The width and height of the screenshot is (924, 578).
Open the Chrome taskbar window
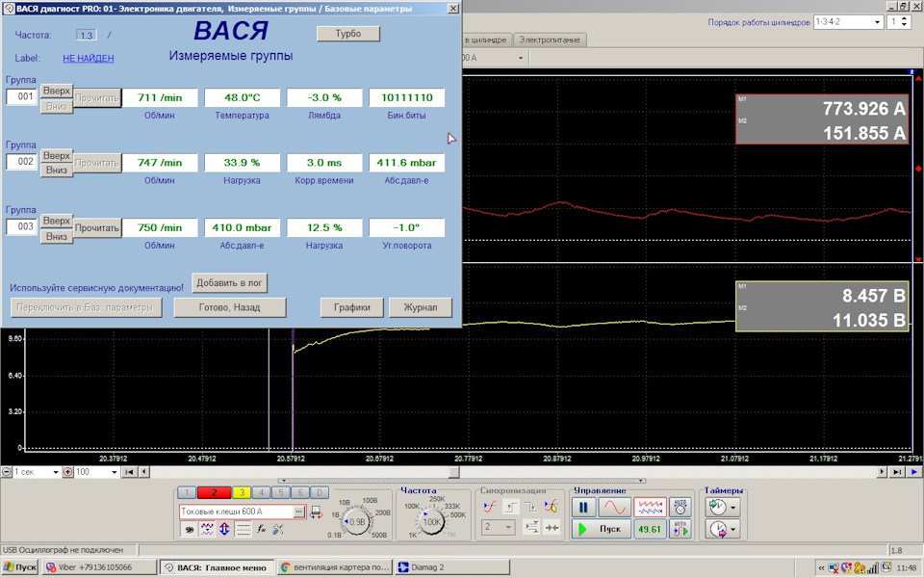point(336,567)
